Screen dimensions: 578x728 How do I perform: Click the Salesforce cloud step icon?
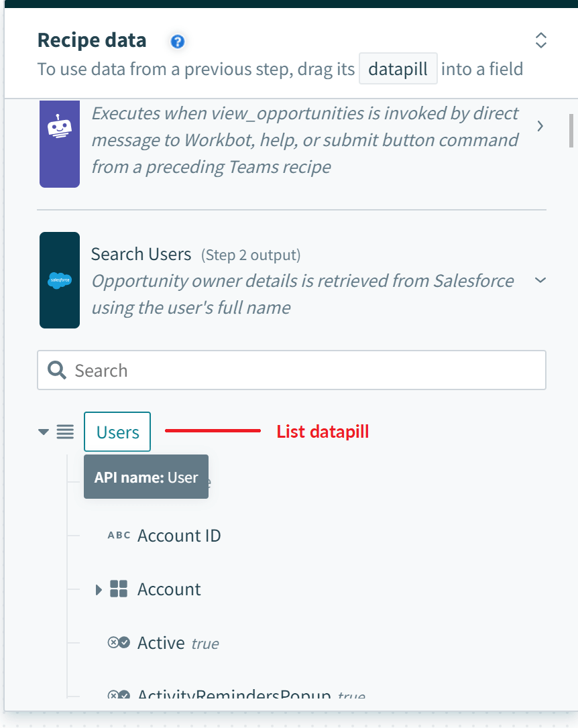[59, 280]
